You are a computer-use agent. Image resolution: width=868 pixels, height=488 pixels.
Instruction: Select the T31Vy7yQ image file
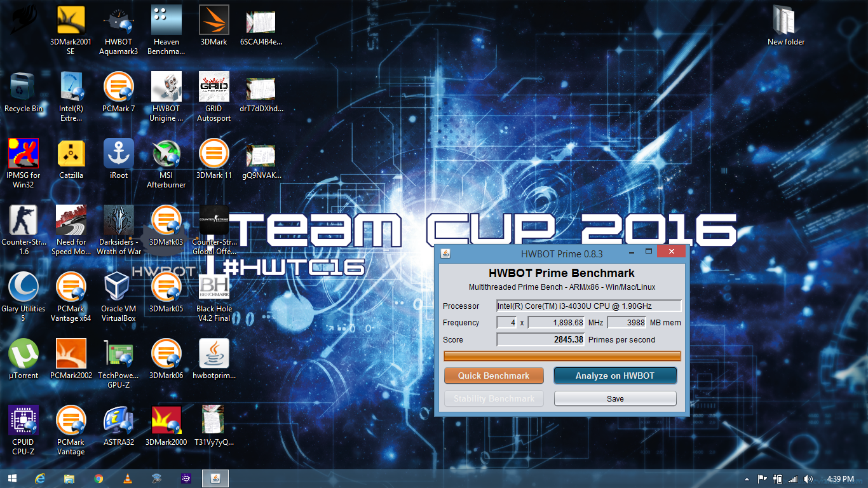(214, 426)
